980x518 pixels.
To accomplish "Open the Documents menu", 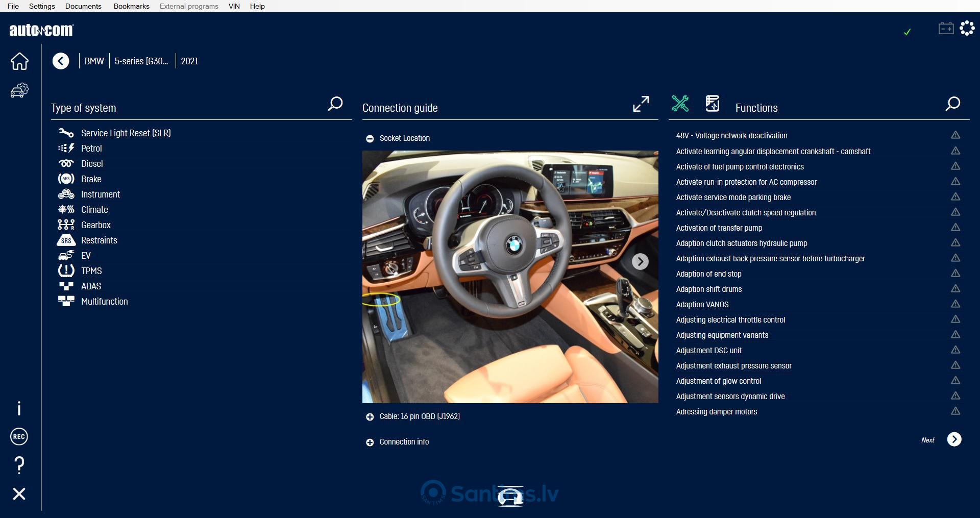I will tap(83, 6).
